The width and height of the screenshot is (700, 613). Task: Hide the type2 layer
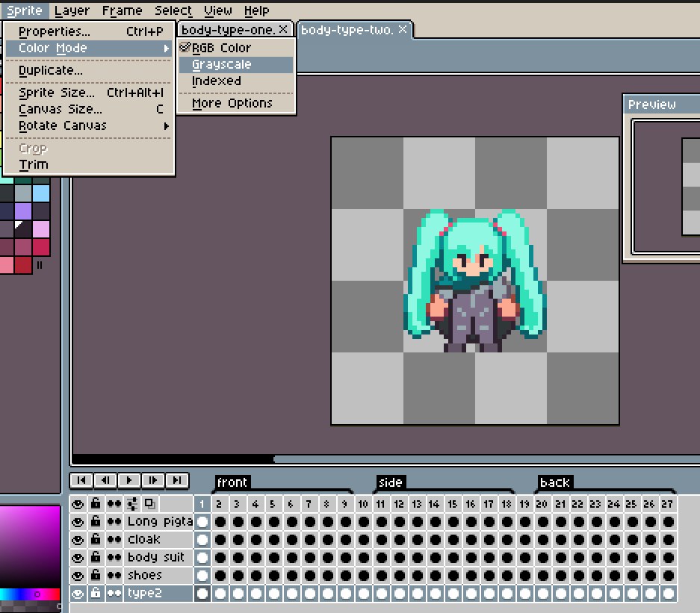(78, 594)
